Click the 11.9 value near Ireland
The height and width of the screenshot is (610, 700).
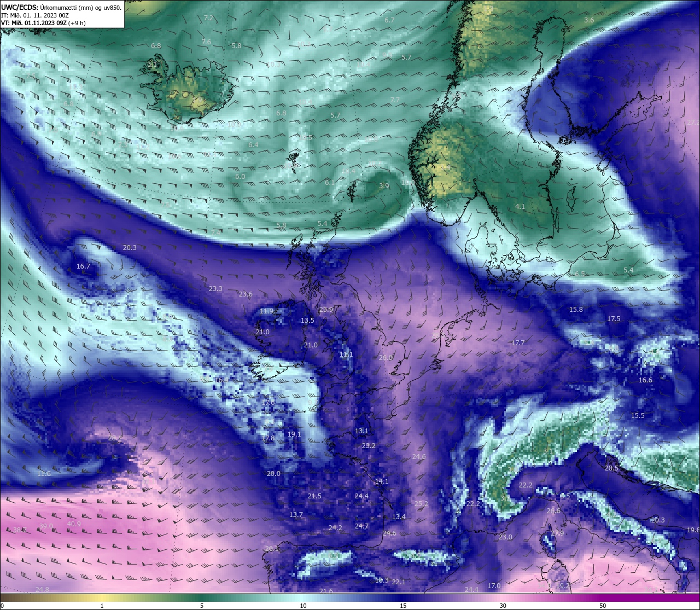point(266,311)
